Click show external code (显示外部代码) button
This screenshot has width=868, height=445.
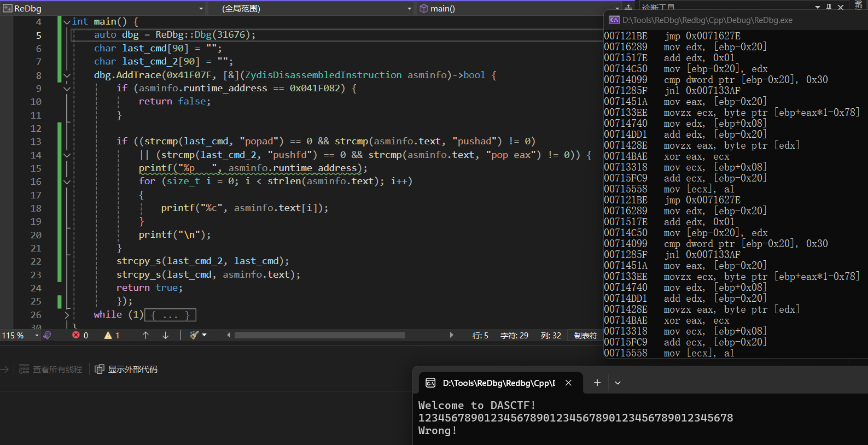[x=126, y=370]
